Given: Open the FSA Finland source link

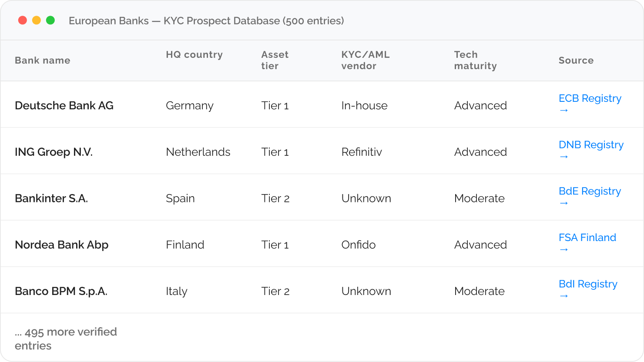Looking at the screenshot, I should point(587,238).
